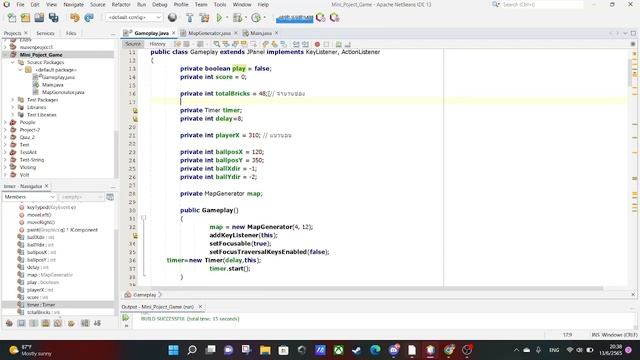Click the New File toolbar icon
The image size is (640, 360).
[x=12, y=18]
